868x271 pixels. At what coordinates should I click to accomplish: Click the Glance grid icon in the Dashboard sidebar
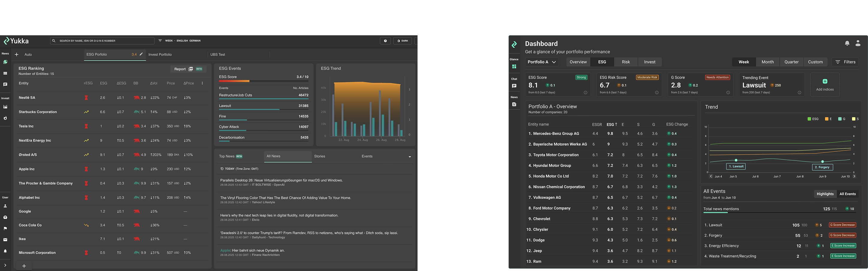click(x=514, y=67)
